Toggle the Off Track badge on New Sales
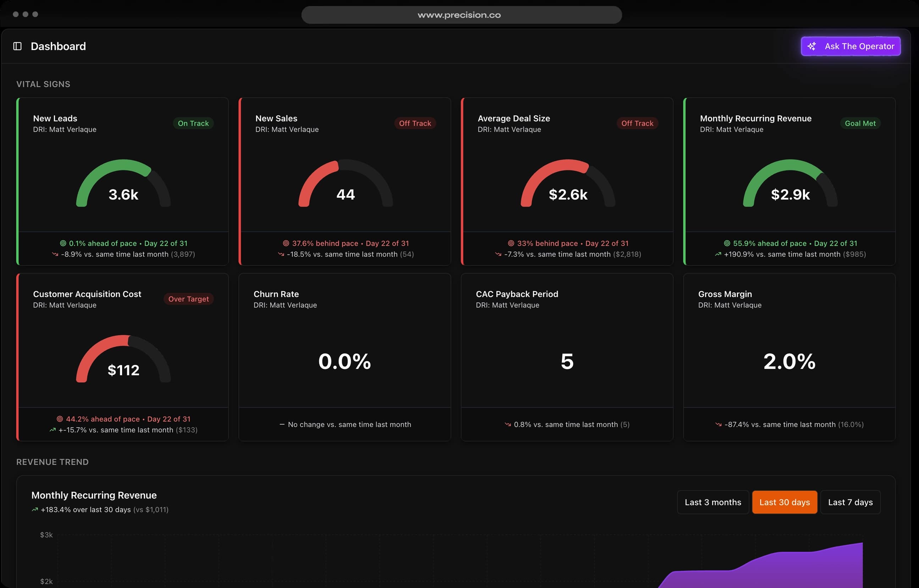Image resolution: width=919 pixels, height=588 pixels. click(x=415, y=123)
